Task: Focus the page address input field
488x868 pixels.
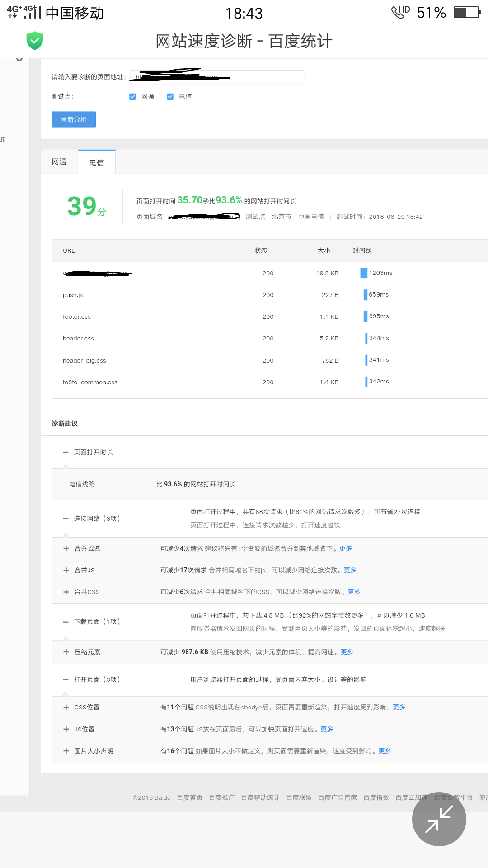Action: [217, 77]
